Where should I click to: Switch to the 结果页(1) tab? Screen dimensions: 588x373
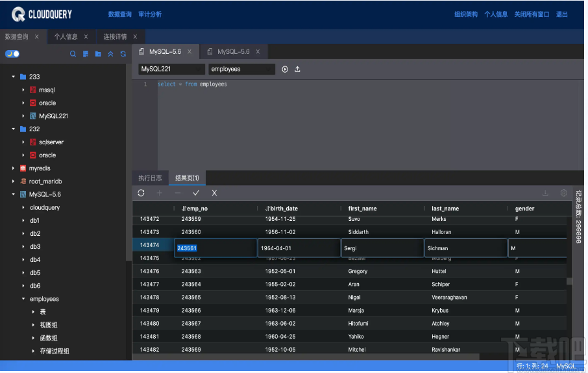pyautogui.click(x=187, y=178)
